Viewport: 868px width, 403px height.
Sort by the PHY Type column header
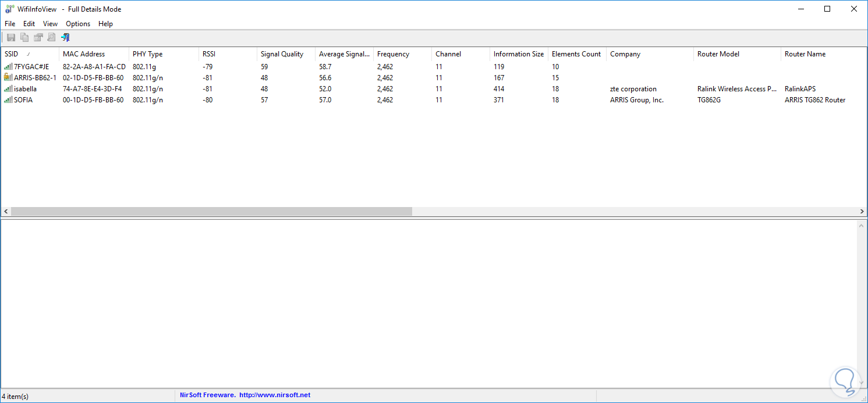[164, 54]
